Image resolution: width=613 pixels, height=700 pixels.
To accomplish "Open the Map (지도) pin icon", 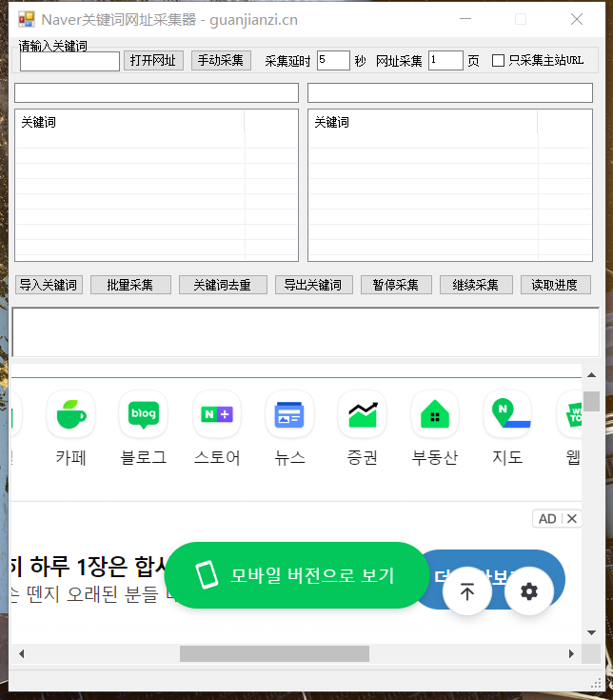I will click(x=507, y=414).
